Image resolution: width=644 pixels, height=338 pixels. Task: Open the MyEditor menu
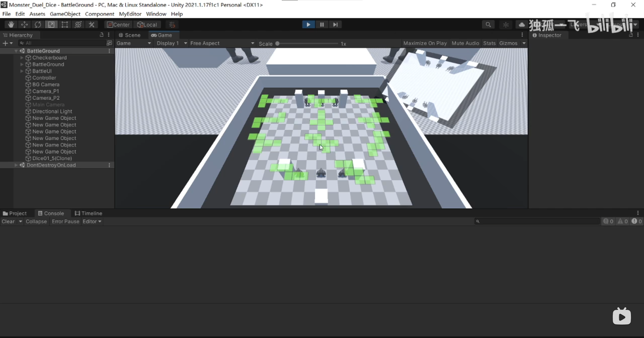coord(130,14)
